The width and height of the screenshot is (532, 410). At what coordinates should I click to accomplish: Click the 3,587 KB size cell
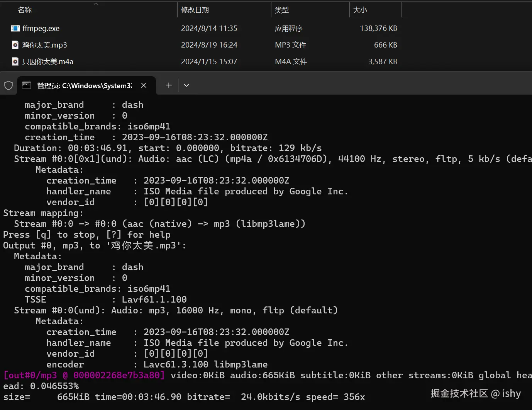383,61
